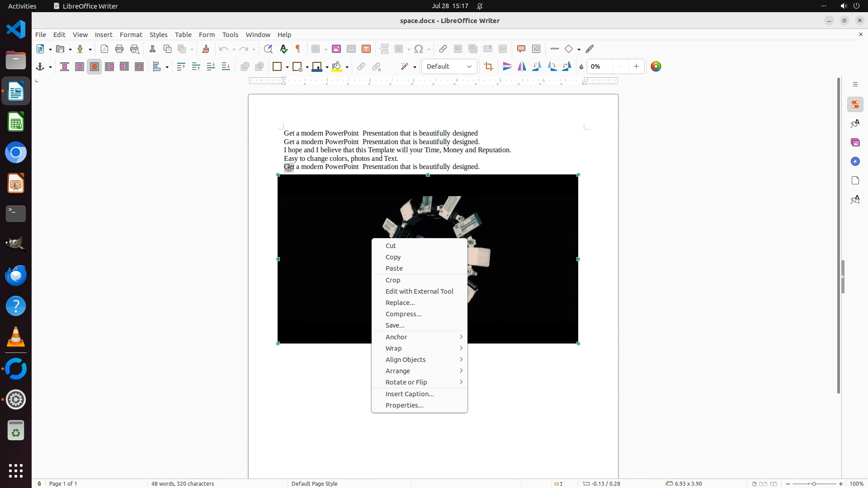868x488 pixels.
Task: Flip image vertically using toolbar icon
Action: click(x=507, y=67)
